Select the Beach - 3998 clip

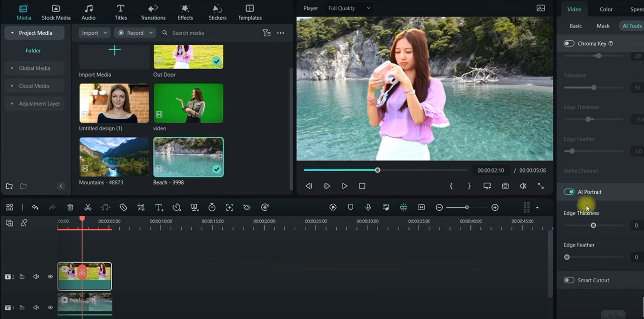(188, 157)
